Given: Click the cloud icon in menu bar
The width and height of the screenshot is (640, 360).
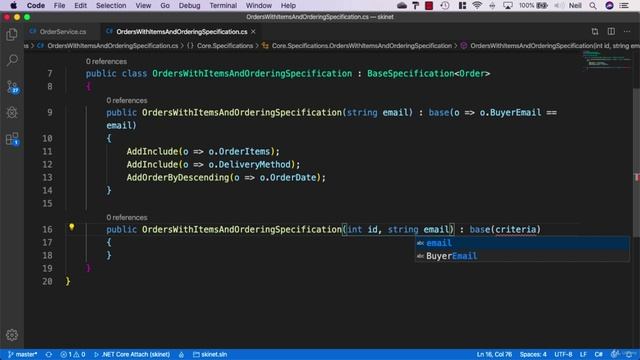Looking at the screenshot, I should pyautogui.click(x=402, y=5).
